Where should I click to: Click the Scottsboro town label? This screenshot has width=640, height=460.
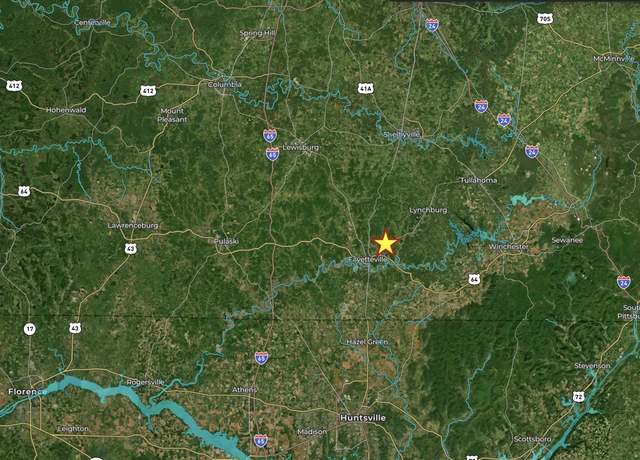click(x=532, y=439)
